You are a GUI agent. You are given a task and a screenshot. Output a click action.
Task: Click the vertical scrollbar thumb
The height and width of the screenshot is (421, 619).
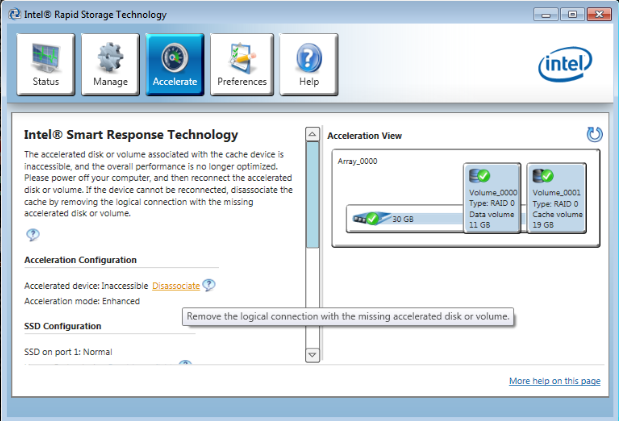tap(312, 195)
